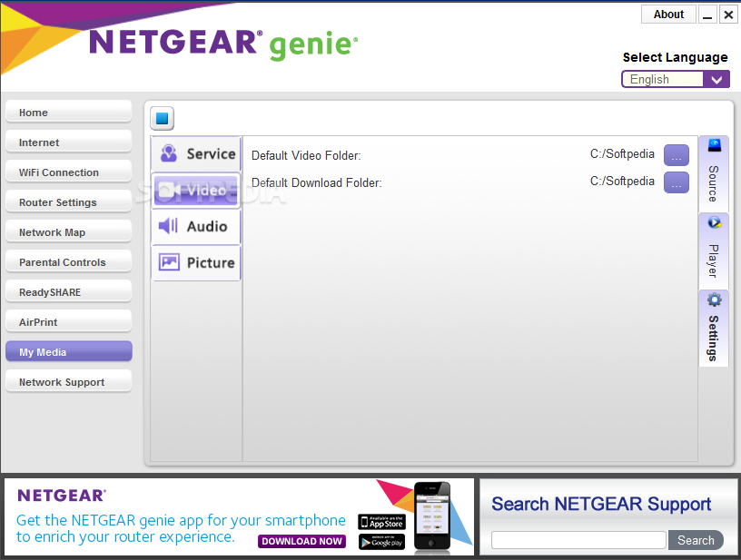This screenshot has height=560, width=741.
Task: Open WiFi Connection page
Action: coord(68,172)
